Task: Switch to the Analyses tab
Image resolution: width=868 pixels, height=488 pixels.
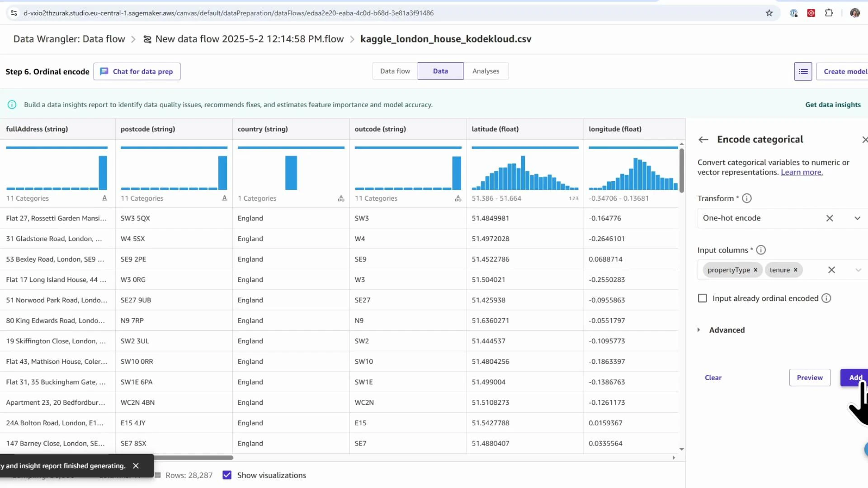Action: point(486,71)
